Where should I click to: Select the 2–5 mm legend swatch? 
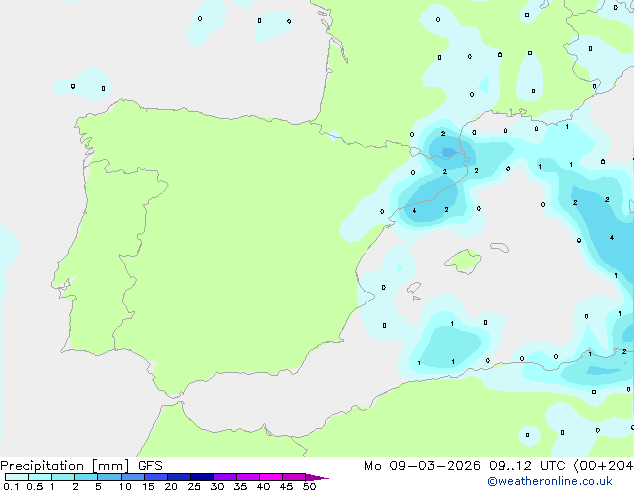(x=86, y=477)
